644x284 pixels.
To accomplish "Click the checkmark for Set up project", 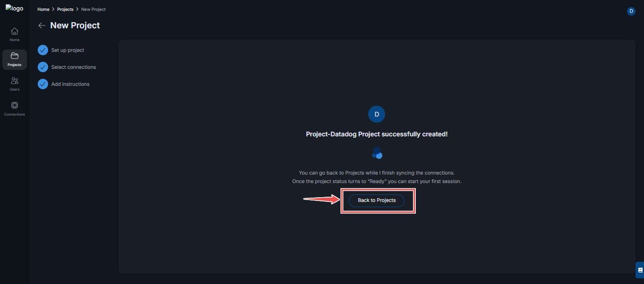I will 43,50.
